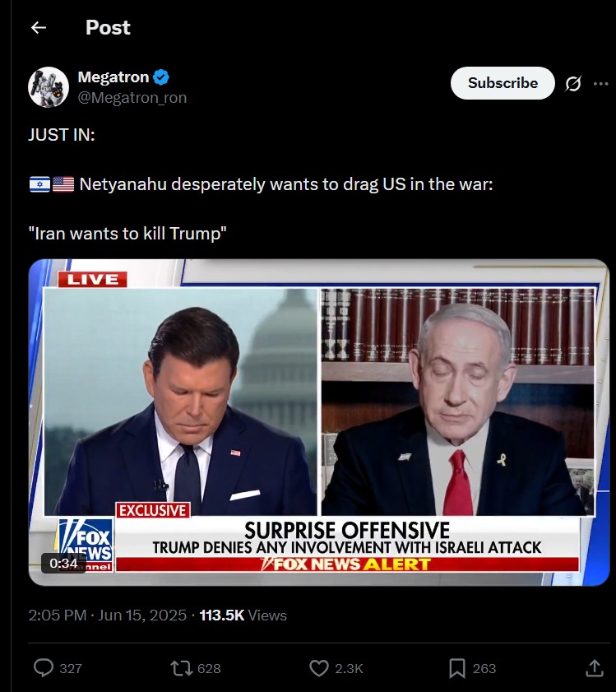Play the Fox News video clip
616x692 pixels.
click(x=318, y=422)
